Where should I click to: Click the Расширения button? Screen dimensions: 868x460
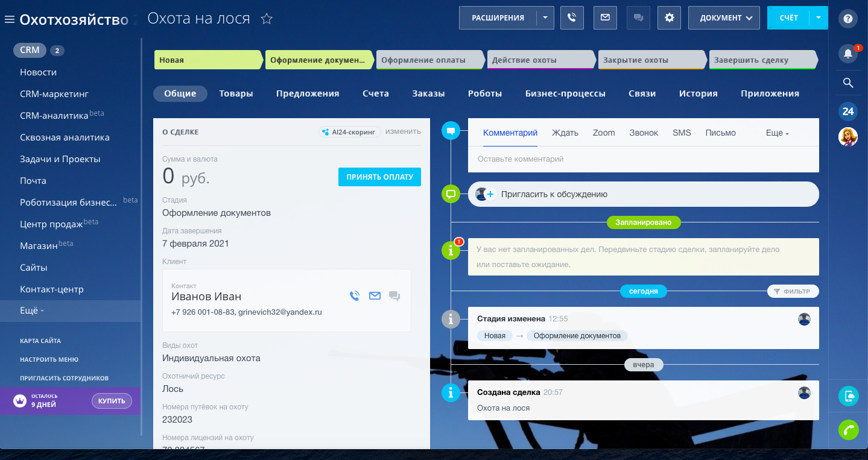point(498,18)
